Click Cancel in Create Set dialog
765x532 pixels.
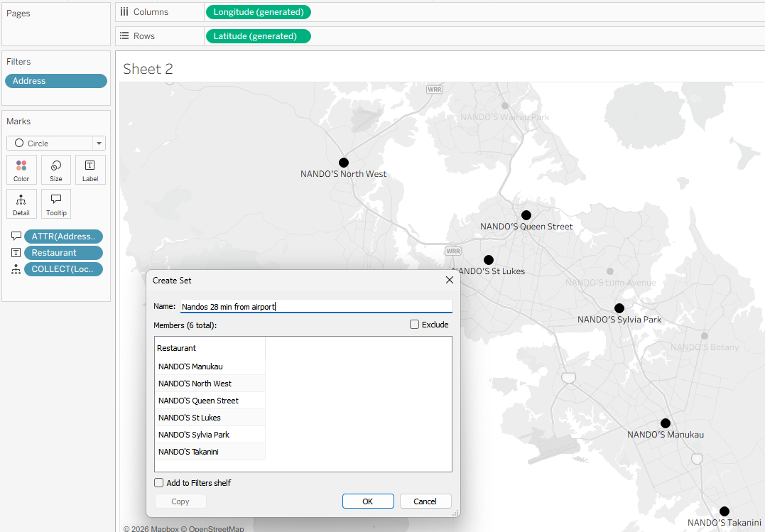[425, 501]
